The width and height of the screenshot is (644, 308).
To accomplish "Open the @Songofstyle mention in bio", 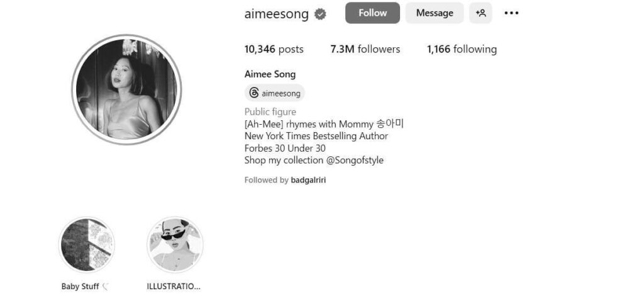I will click(355, 161).
